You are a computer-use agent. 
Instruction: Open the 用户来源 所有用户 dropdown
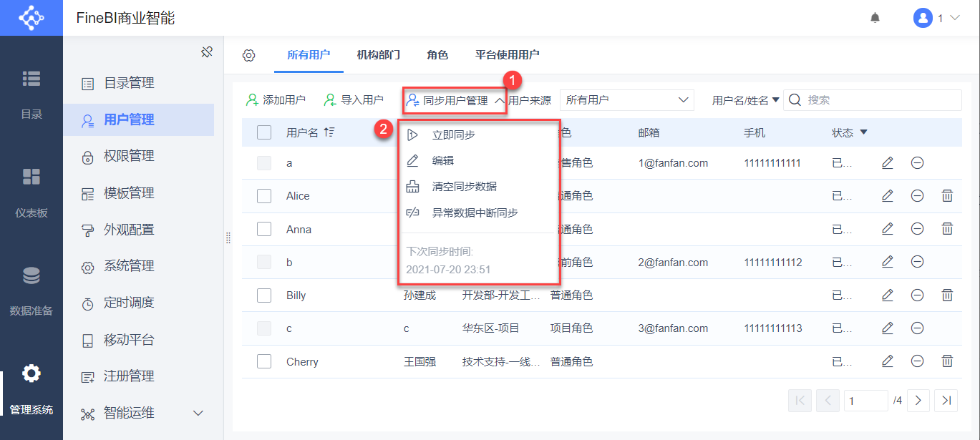click(x=626, y=100)
